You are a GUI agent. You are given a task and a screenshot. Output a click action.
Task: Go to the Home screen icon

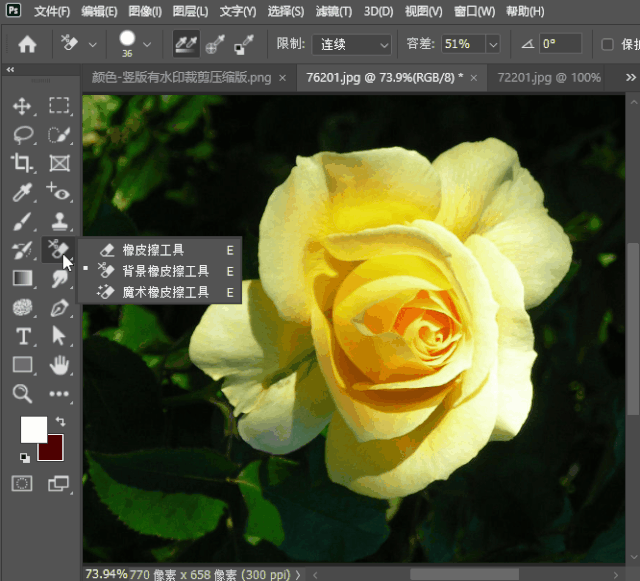coord(27,44)
